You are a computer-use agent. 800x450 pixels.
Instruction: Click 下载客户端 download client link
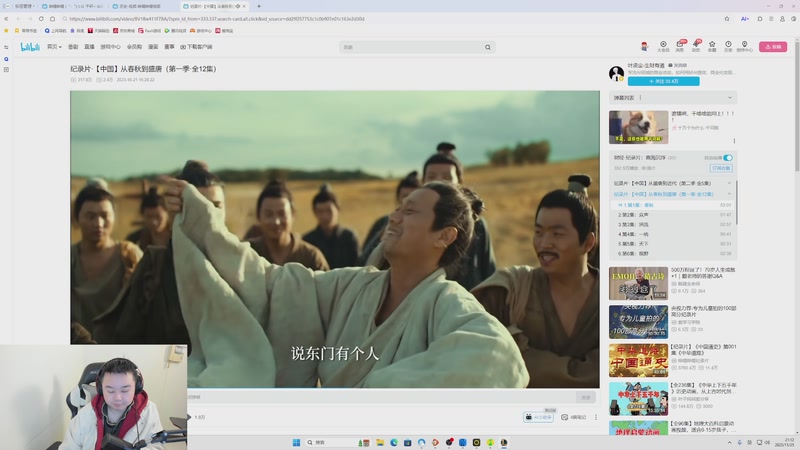tap(196, 47)
